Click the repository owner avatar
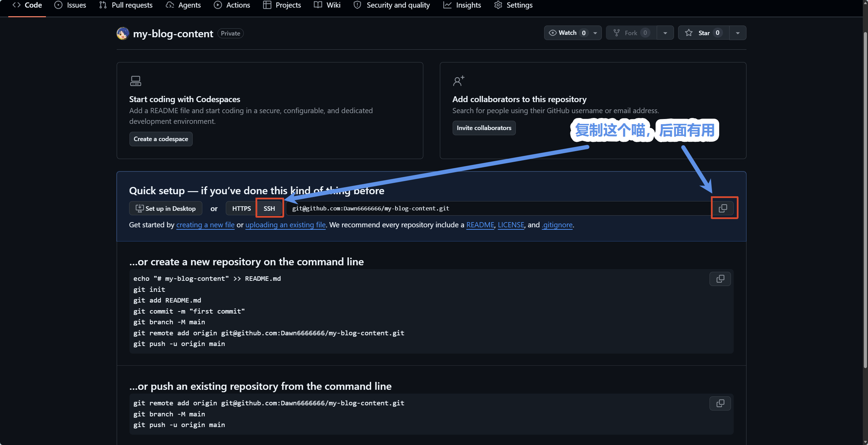 123,33
